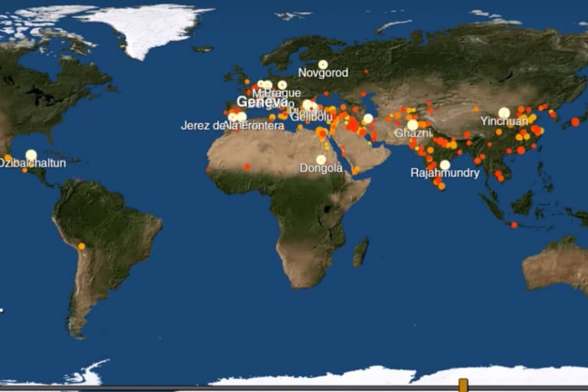Click the white marker above Prague label
This screenshot has width=588, height=392.
click(x=282, y=85)
